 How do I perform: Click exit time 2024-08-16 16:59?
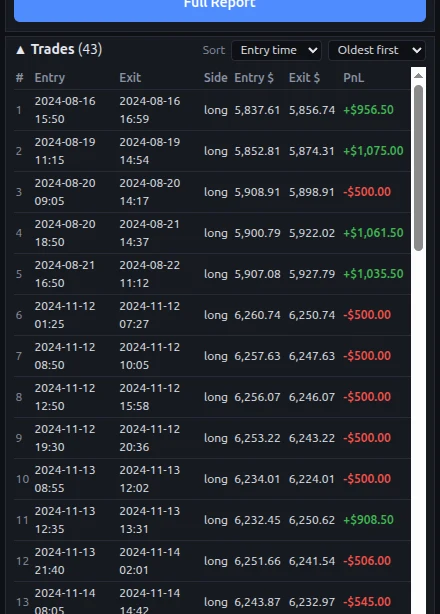(150, 110)
